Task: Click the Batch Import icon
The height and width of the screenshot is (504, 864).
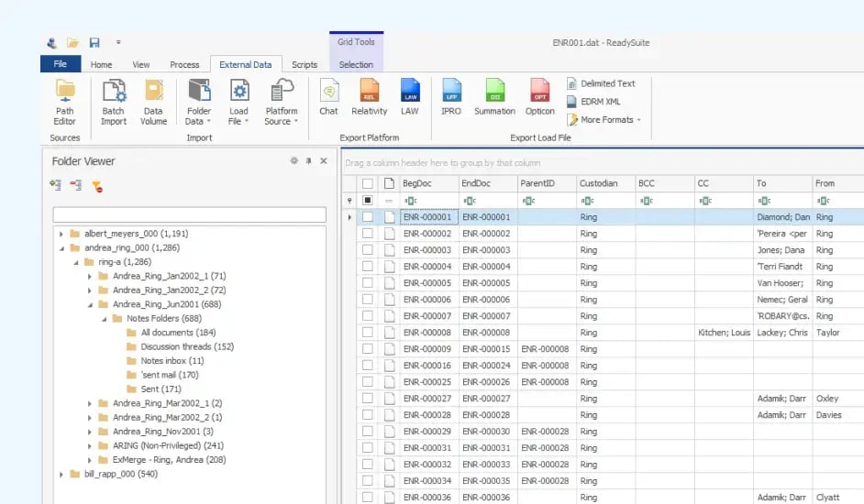Action: (114, 101)
